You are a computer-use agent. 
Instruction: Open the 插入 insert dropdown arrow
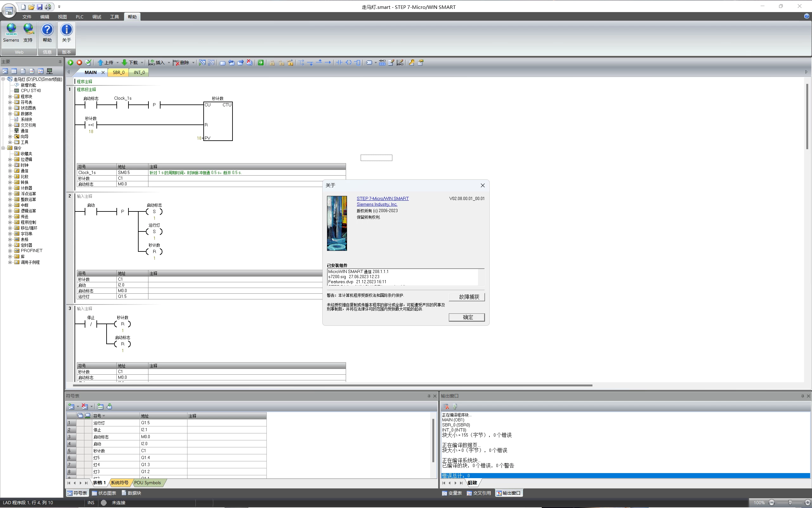[x=169, y=63]
